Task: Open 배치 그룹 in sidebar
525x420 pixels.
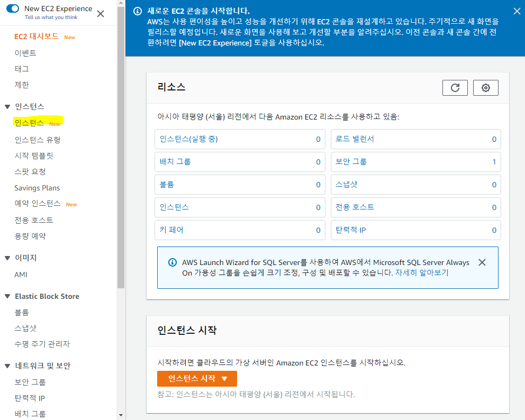Action: (x=30, y=414)
